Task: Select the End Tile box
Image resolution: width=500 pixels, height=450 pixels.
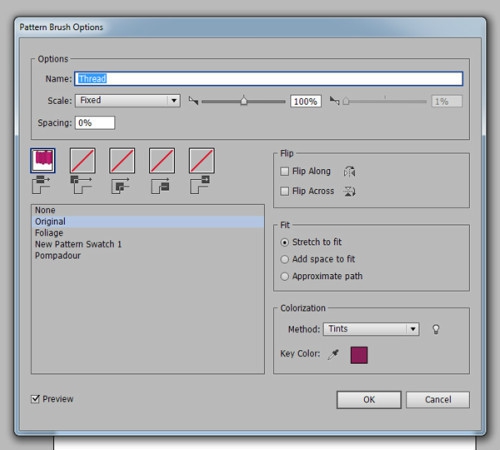Action: 202,161
